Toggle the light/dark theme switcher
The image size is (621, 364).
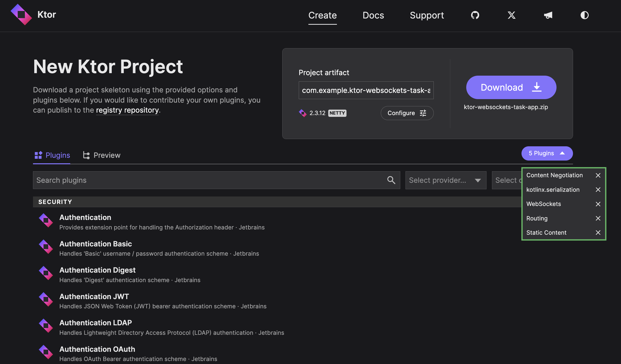[x=585, y=15]
